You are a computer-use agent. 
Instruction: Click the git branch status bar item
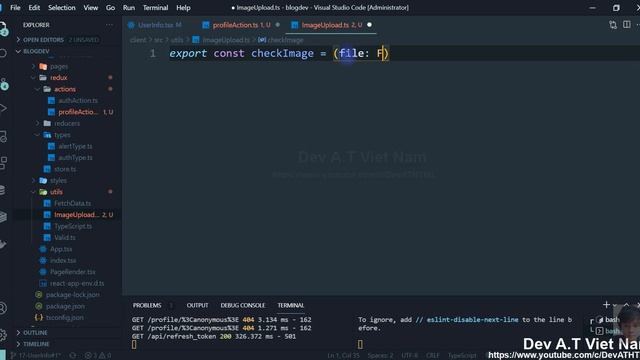click(x=37, y=356)
